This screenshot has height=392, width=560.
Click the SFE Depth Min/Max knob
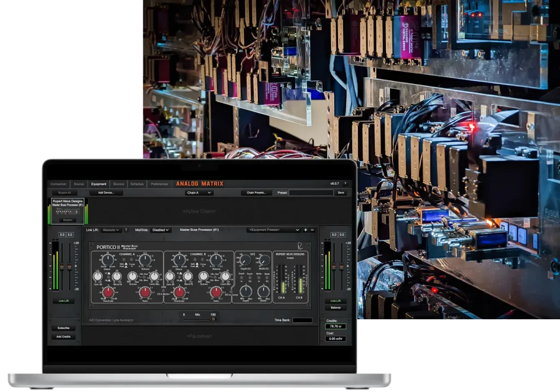click(x=246, y=291)
